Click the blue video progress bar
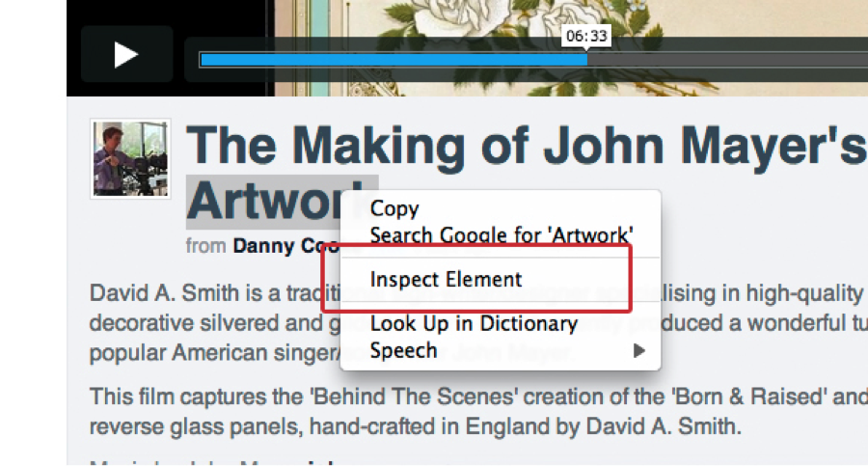 pos(393,59)
